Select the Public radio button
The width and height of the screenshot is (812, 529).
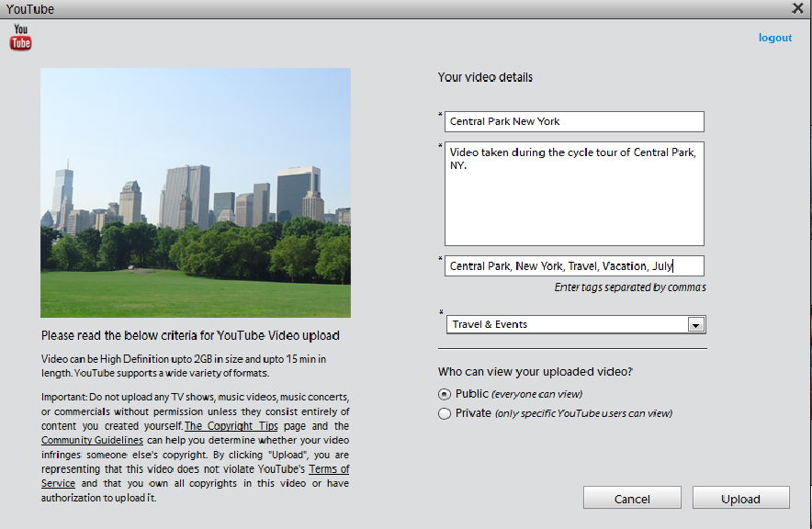tap(445, 394)
